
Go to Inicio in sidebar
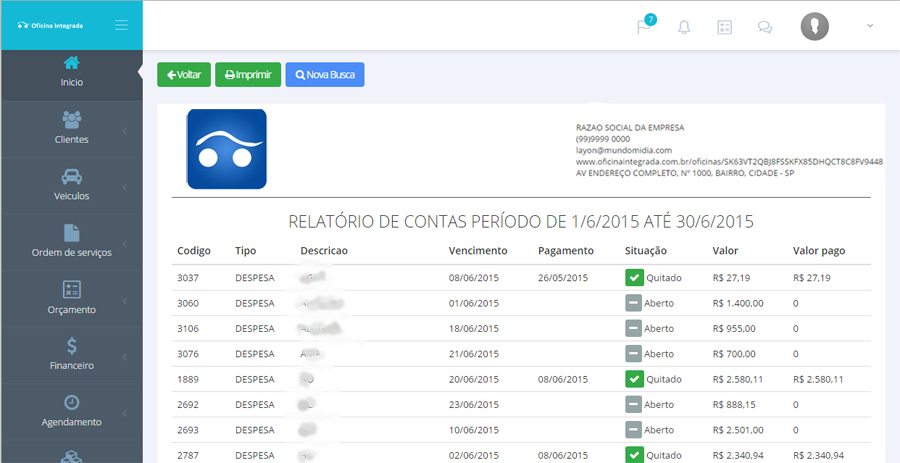72,72
